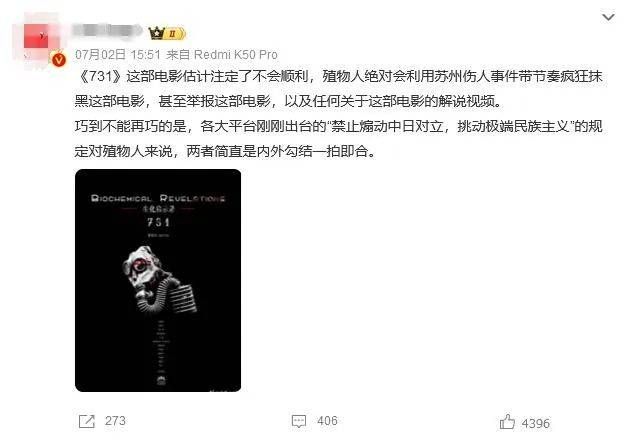Click the gas mask on the poster
This screenshot has height=439, width=626.
[x=159, y=280]
